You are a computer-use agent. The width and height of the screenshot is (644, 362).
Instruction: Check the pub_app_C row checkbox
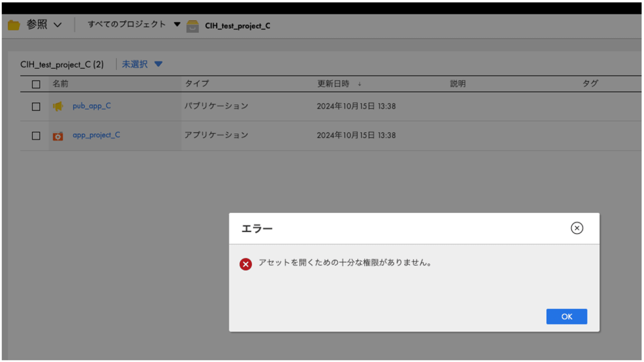click(36, 106)
